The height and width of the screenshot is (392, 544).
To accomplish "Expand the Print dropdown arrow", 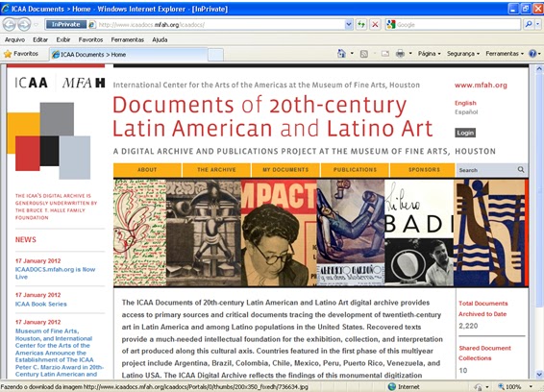I will coord(410,54).
